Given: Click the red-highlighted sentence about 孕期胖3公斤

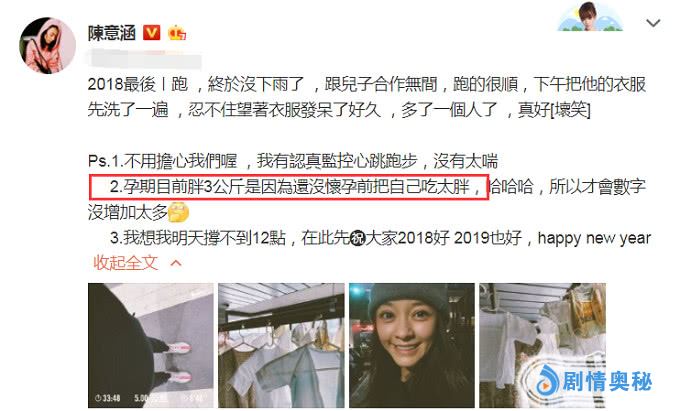Looking at the screenshot, I should (x=289, y=187).
